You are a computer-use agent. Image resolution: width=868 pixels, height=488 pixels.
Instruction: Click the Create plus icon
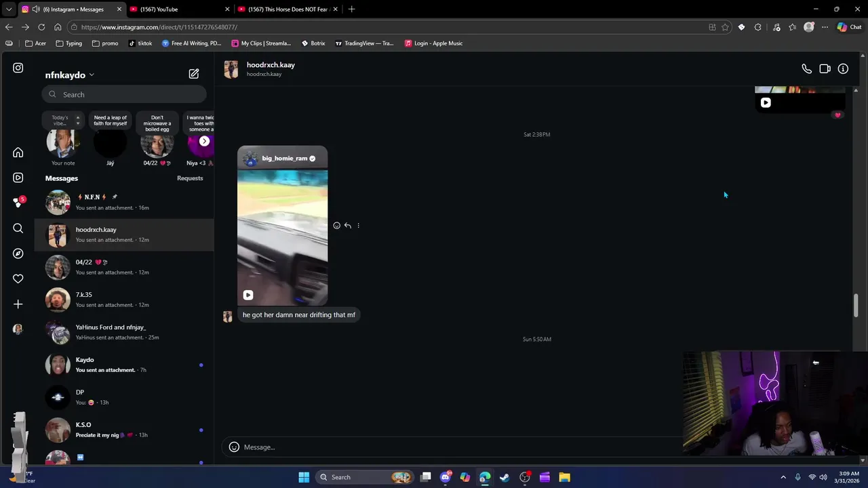click(18, 304)
